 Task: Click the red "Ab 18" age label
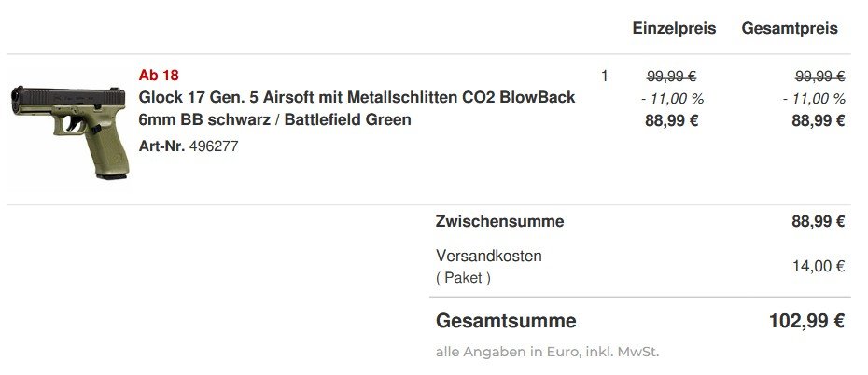click(x=158, y=75)
